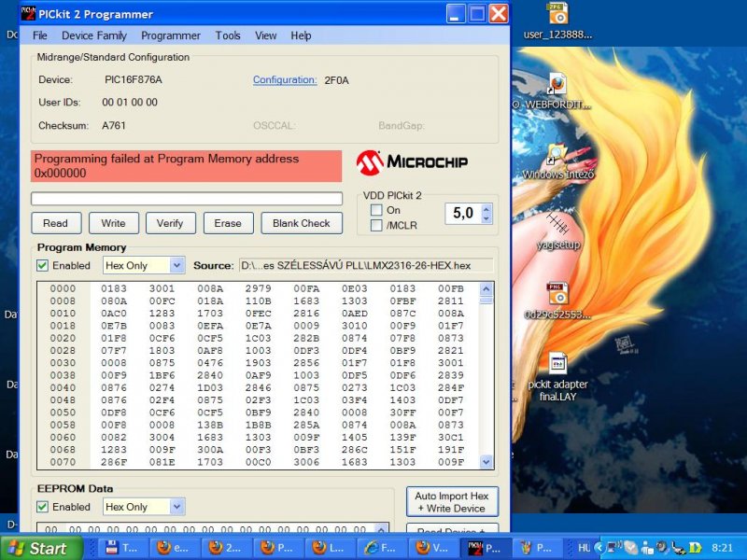Viewport: 747px width, 560px height.
Task: Open Windows Intéző desktop shortcut
Action: [x=557, y=161]
